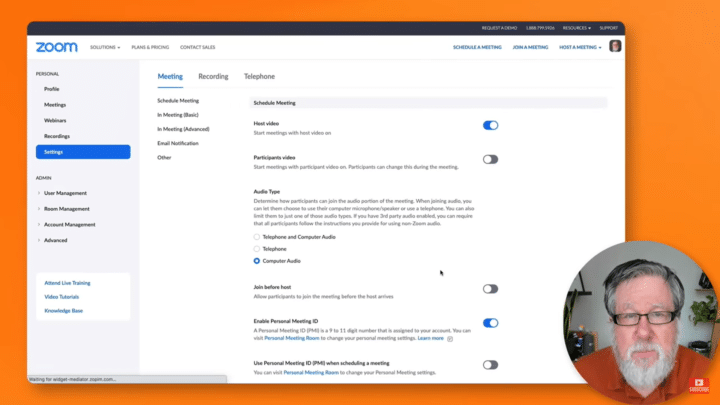Switch to the Recording tab
Viewport: 720px width, 405px height.
pyautogui.click(x=213, y=77)
